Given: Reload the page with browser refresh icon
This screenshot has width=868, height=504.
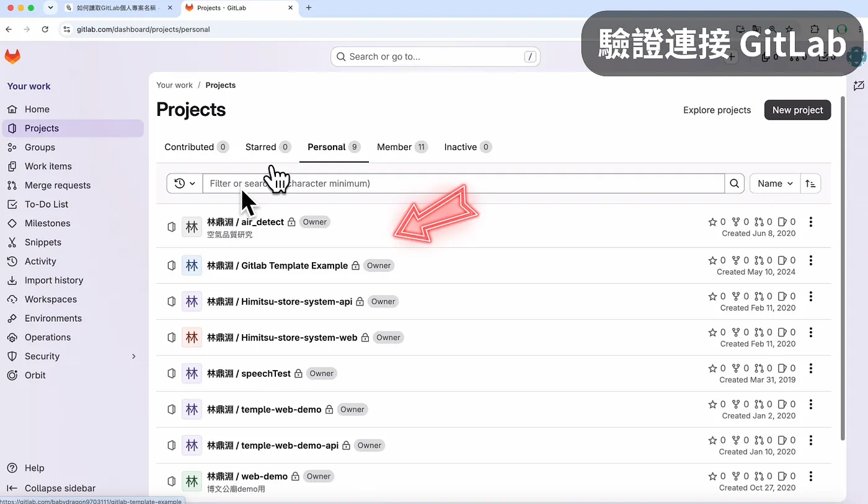Looking at the screenshot, I should [45, 29].
